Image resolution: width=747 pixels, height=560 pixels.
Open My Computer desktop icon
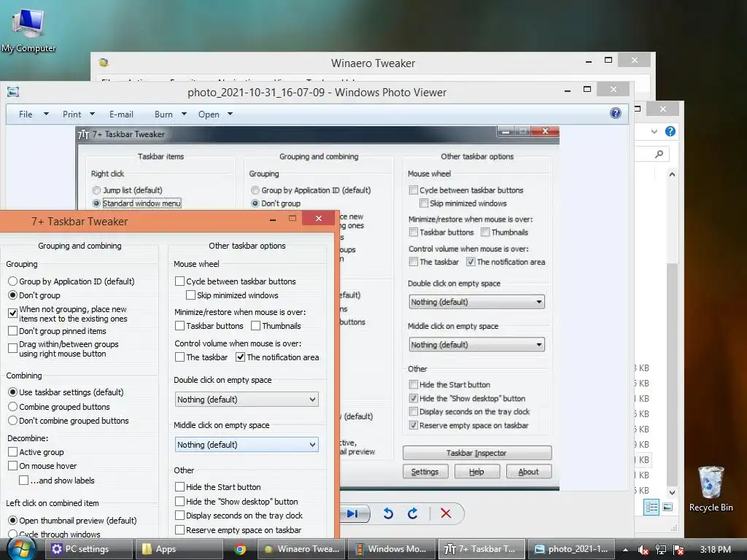[x=28, y=29]
